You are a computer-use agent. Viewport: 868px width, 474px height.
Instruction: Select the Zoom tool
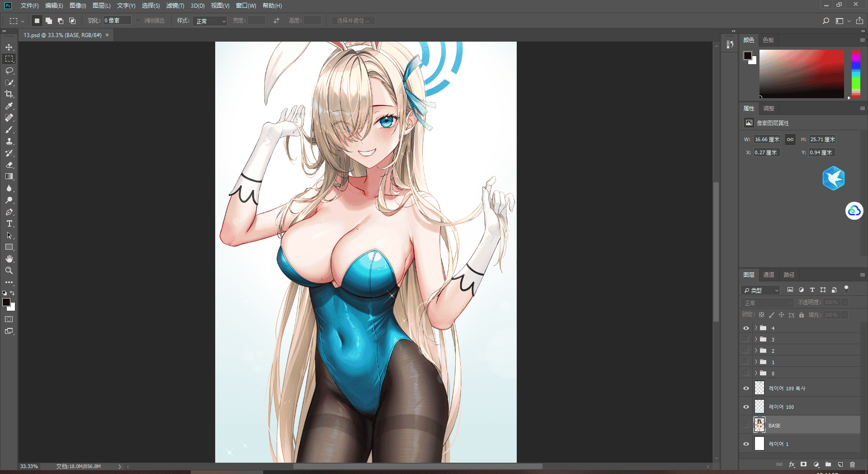point(9,270)
